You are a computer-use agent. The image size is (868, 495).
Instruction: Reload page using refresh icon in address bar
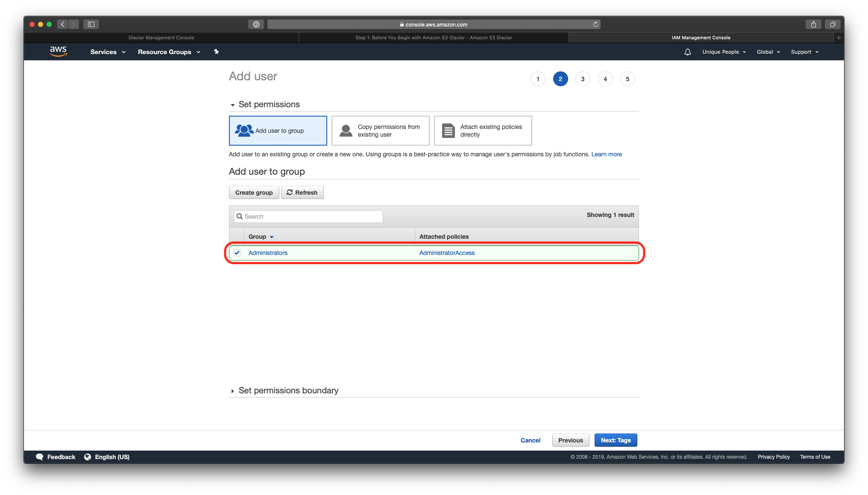[x=595, y=24]
